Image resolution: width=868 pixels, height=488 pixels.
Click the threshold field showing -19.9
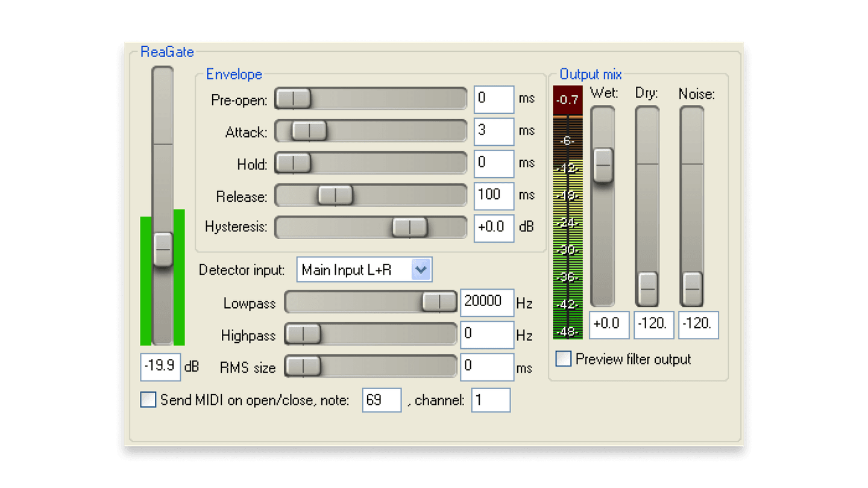pyautogui.click(x=160, y=367)
